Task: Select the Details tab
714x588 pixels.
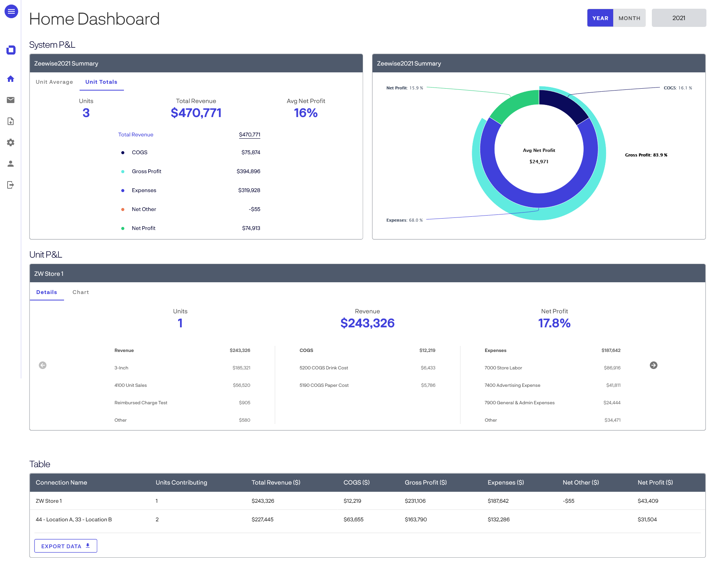Action: [47, 292]
